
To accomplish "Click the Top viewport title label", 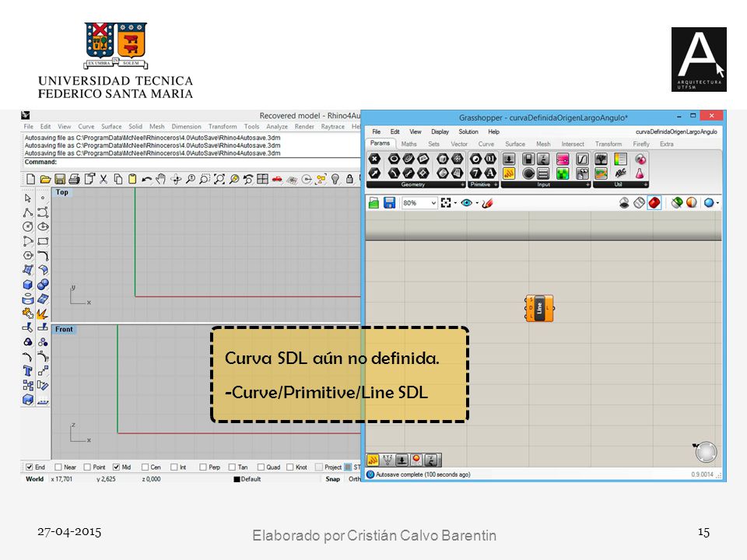I will 62,192.
